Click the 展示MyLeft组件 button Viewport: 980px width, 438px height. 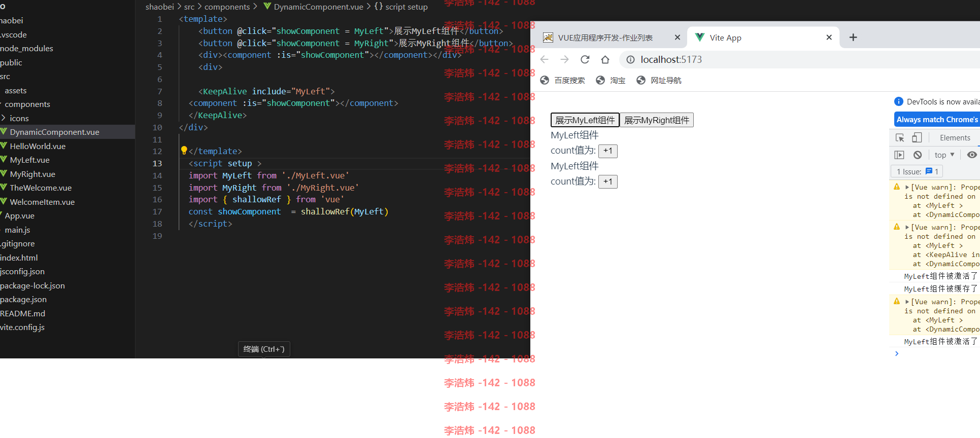coord(585,120)
